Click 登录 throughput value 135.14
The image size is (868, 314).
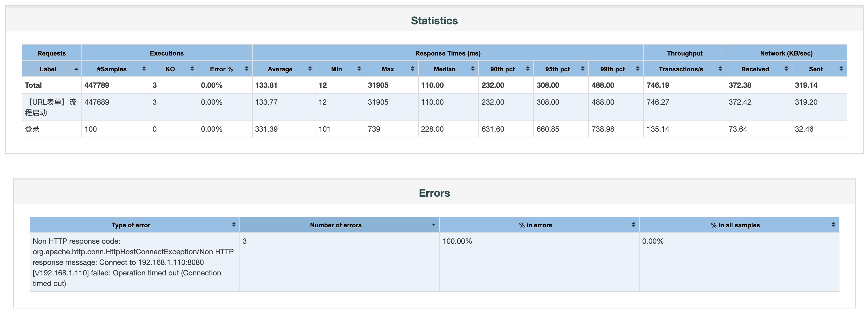[x=658, y=129]
